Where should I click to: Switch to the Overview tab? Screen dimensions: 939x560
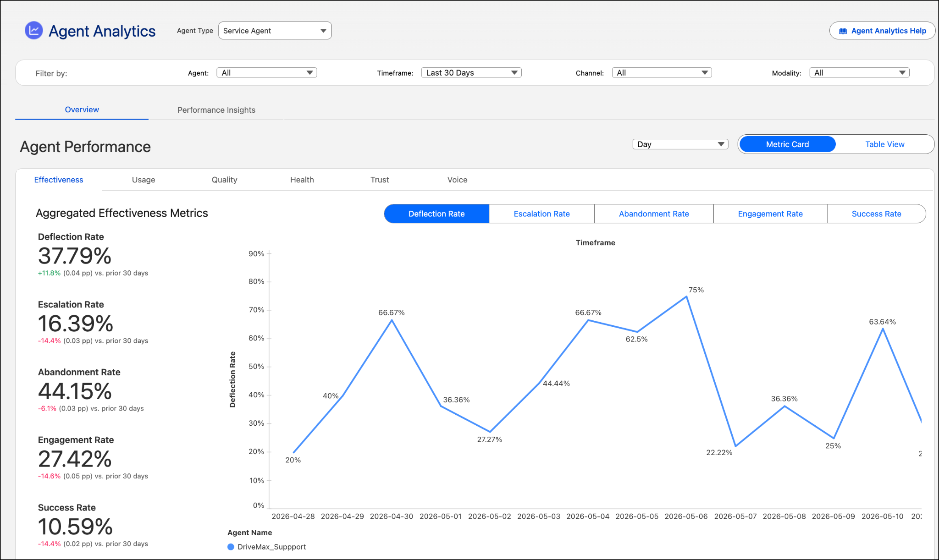click(x=82, y=110)
